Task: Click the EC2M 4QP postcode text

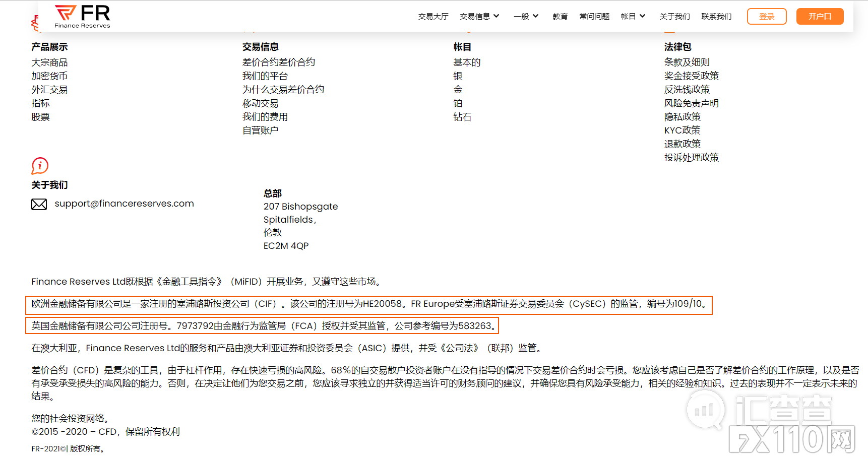Action: [x=286, y=246]
